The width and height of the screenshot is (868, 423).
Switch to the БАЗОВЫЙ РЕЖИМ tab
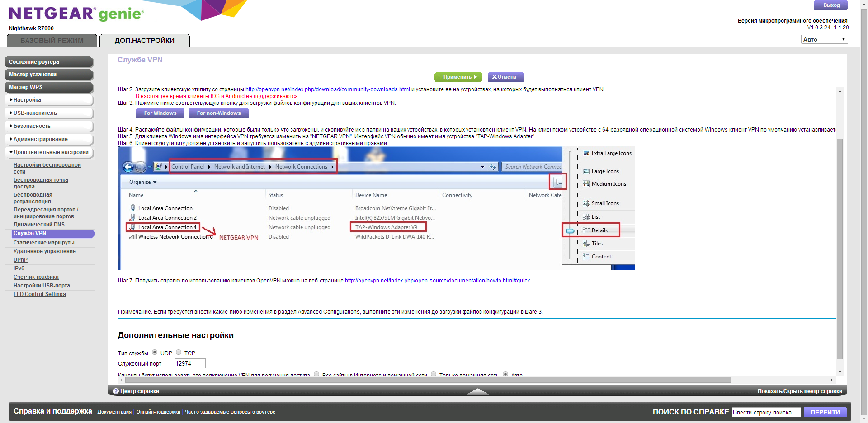pos(52,41)
